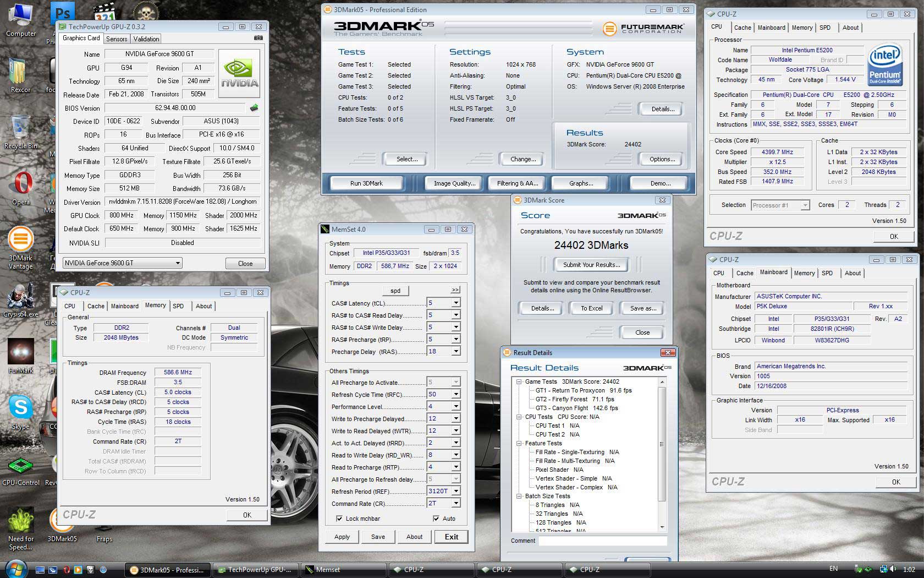The width and height of the screenshot is (924, 578).
Task: Click the MemSet taskbar button
Action: 343,570
